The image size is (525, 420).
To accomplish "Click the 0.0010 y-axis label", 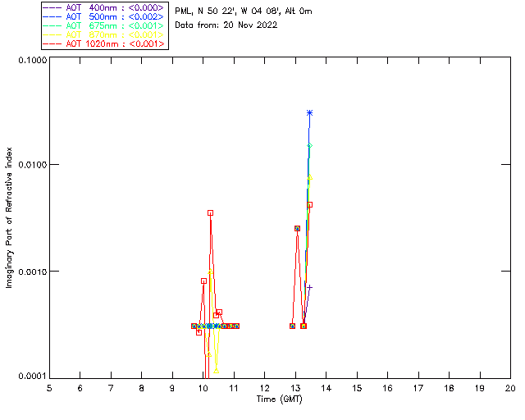I will tap(33, 272).
